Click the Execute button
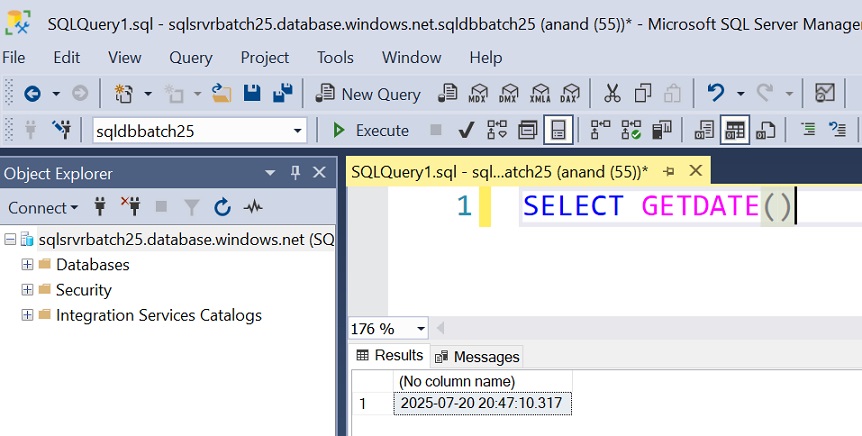This screenshot has width=862, height=436. click(371, 130)
